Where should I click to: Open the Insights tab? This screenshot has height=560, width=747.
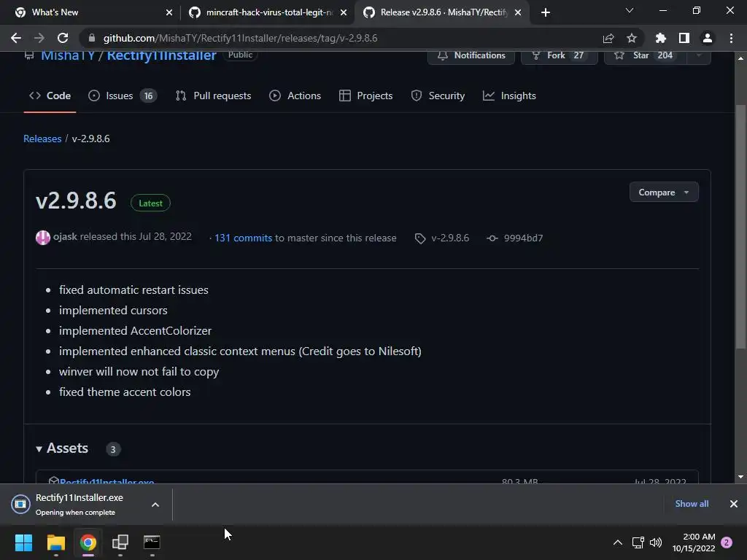pos(509,96)
